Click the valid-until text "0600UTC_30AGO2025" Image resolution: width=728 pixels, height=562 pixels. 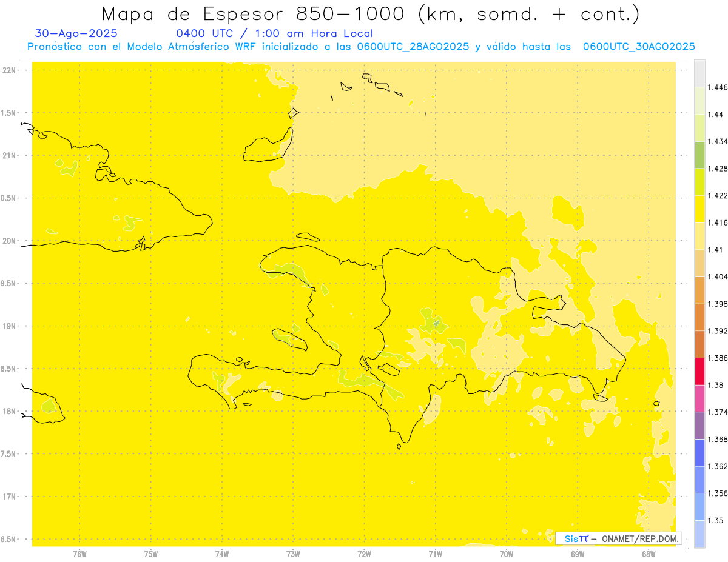click(x=639, y=47)
